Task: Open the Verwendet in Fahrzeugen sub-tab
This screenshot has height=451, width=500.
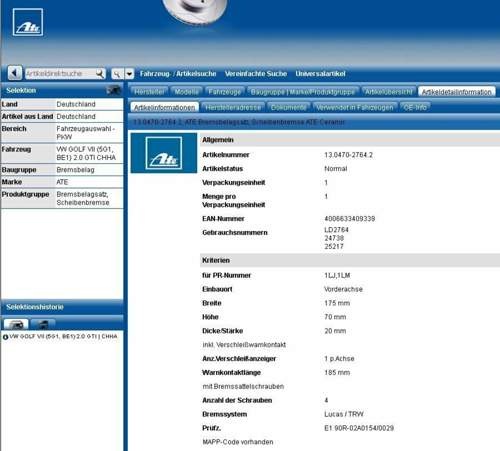Action: click(355, 107)
